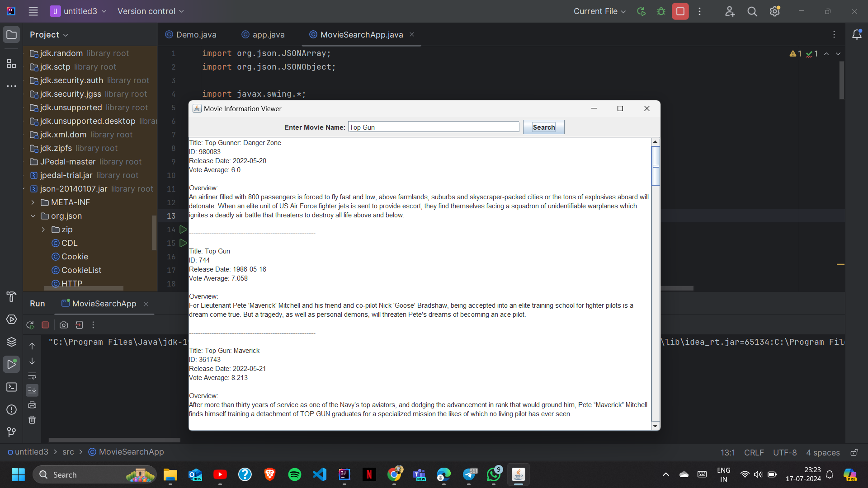Screen dimensions: 868x488
Task: Open the Code With Me icon
Action: (x=730, y=11)
